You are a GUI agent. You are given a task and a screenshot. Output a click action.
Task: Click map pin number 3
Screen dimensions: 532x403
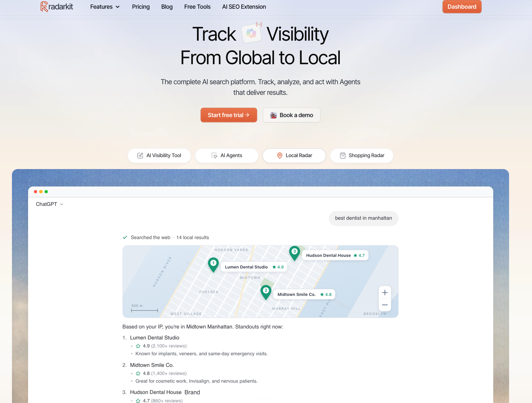[x=295, y=253]
